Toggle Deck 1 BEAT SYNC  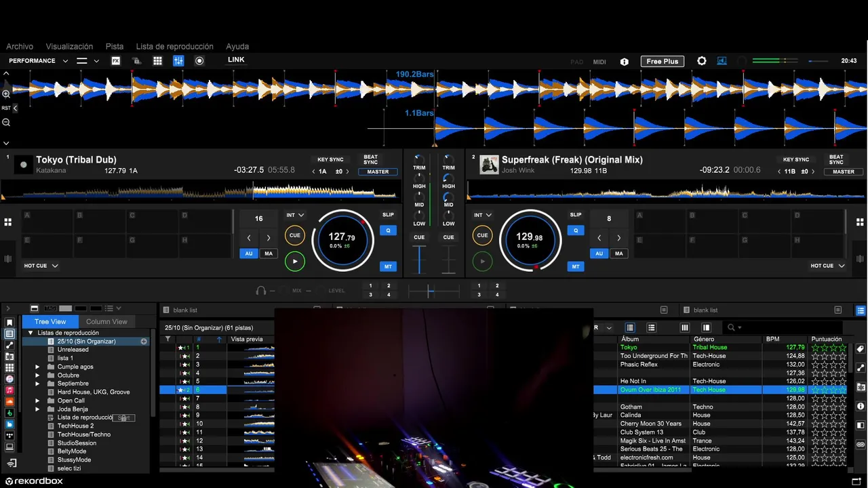coord(370,159)
